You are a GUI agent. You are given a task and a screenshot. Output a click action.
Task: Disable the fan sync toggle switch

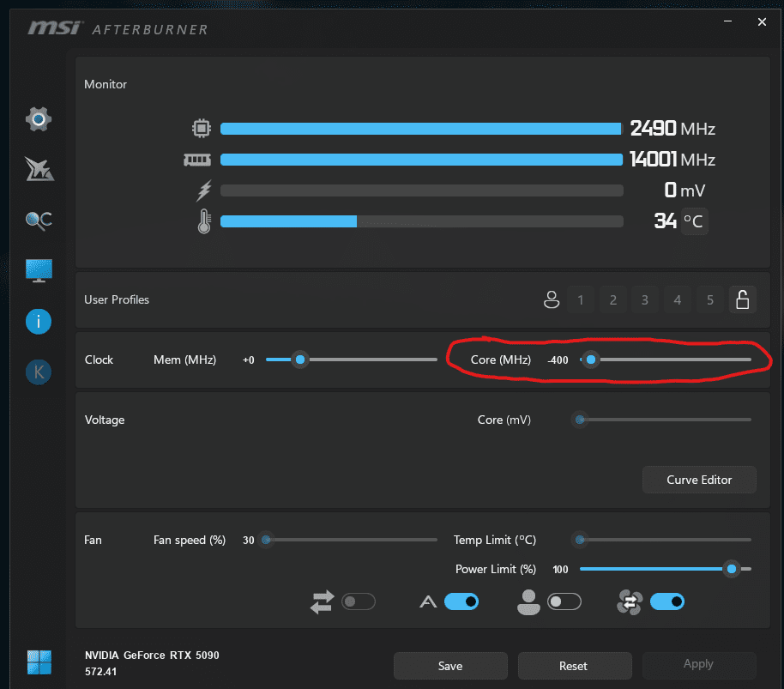coord(667,601)
